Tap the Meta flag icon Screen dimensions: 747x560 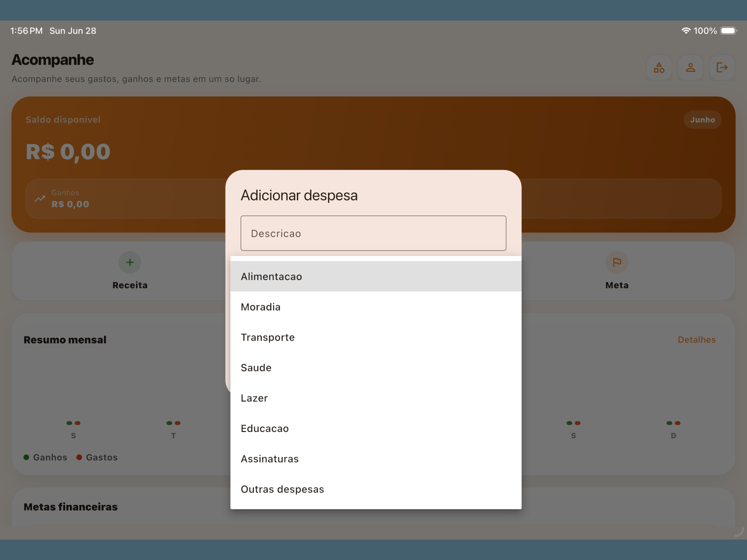click(x=617, y=262)
